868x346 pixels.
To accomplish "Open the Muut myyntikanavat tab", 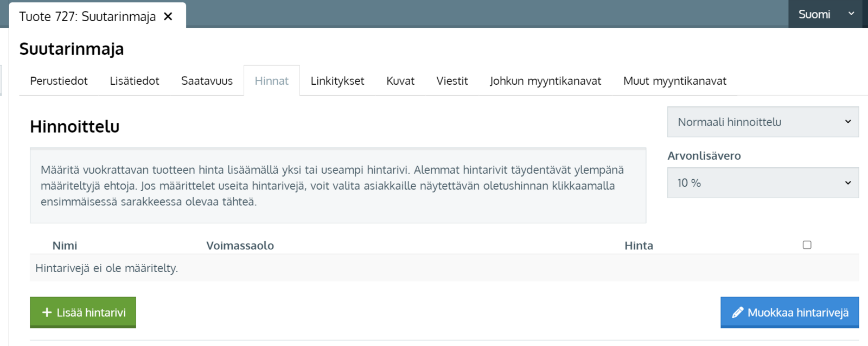I will [x=674, y=81].
